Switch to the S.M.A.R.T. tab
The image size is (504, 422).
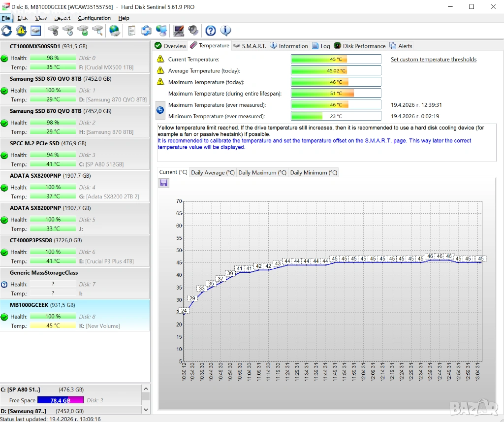pyautogui.click(x=250, y=46)
